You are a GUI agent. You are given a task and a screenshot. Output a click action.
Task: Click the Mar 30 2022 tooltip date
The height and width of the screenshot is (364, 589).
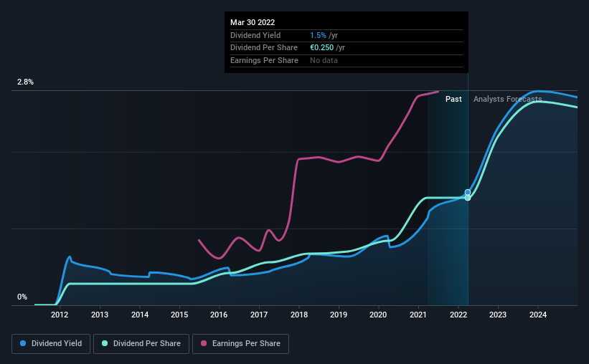(253, 22)
